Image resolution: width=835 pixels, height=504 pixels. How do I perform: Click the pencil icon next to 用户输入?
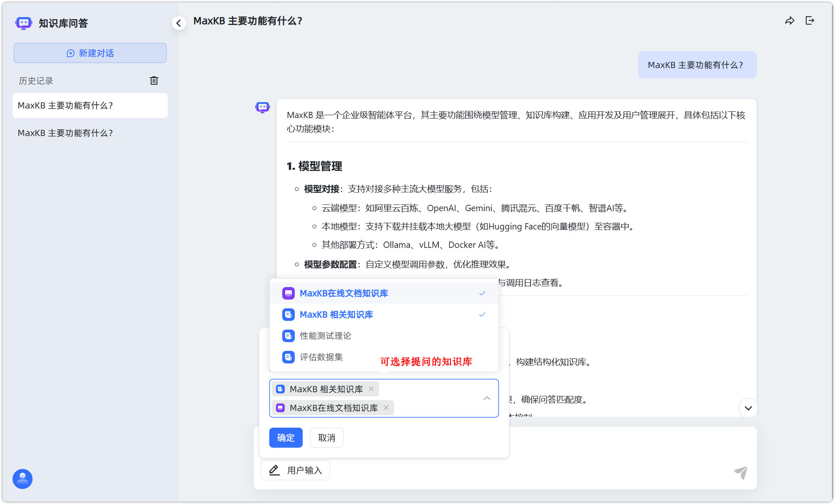coord(274,470)
